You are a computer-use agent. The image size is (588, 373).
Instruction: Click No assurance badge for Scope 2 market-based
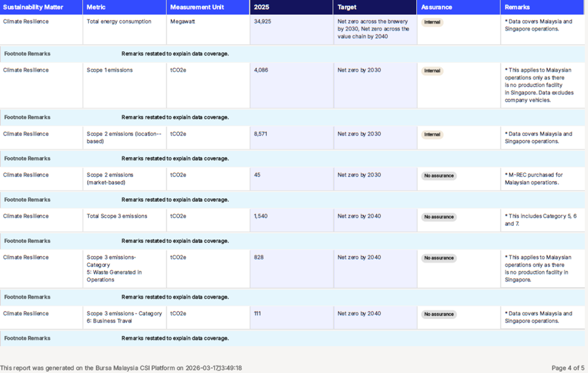pyautogui.click(x=439, y=176)
